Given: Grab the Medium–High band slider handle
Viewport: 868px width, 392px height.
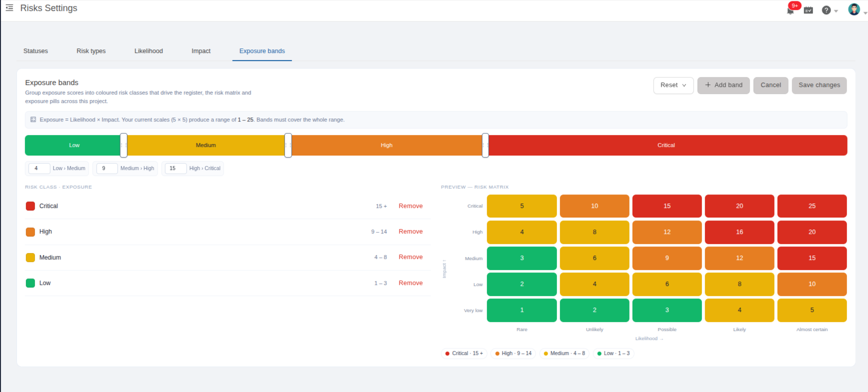Looking at the screenshot, I should click(x=288, y=145).
